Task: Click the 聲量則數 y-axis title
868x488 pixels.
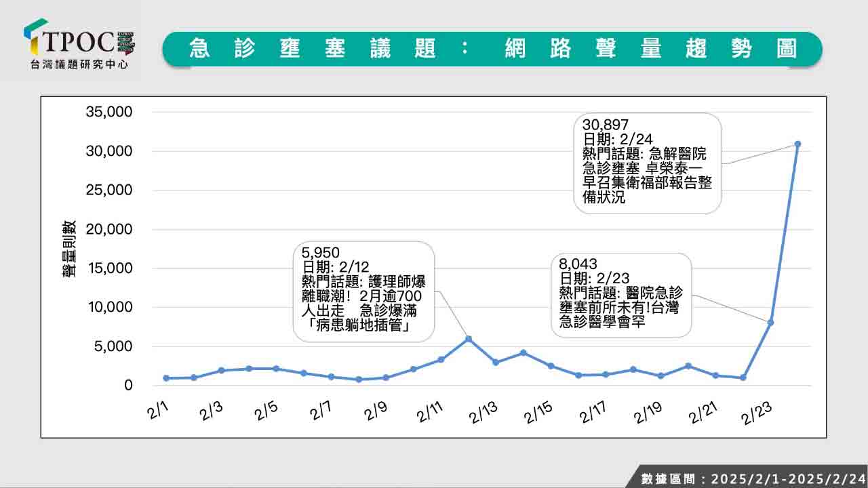Action: tap(69, 249)
